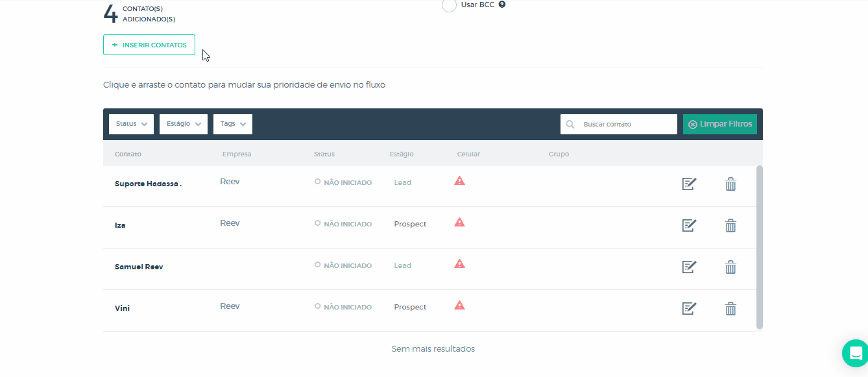Open edit icon for Iza contact

click(x=689, y=226)
